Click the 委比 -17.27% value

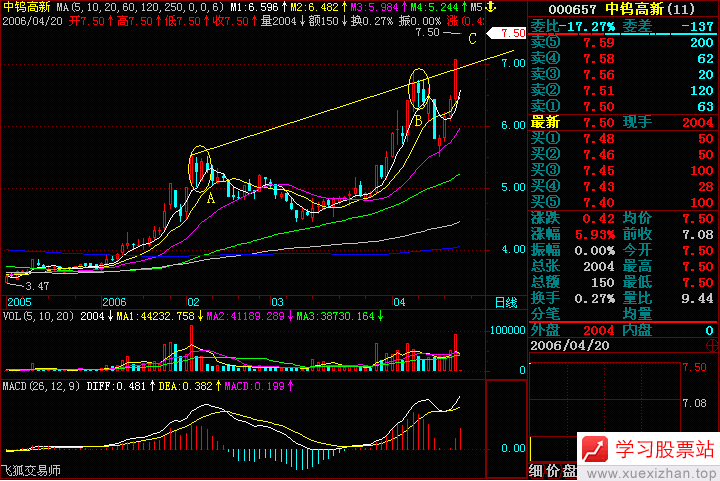[589, 27]
